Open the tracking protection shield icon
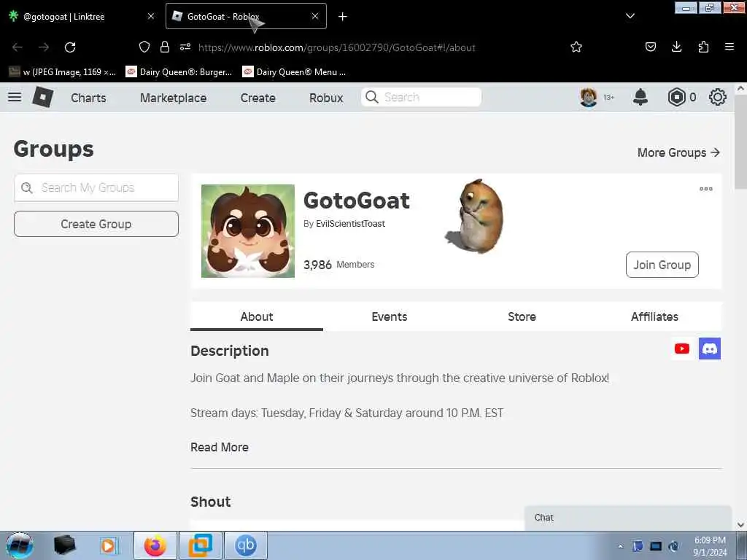This screenshot has height=560, width=747. pyautogui.click(x=144, y=47)
